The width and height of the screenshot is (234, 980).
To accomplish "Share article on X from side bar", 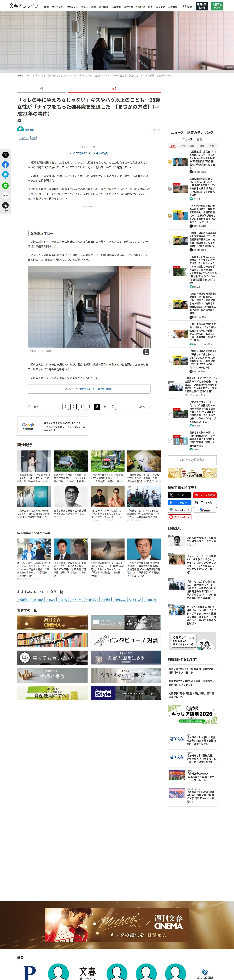I will pyautogui.click(x=5, y=155).
